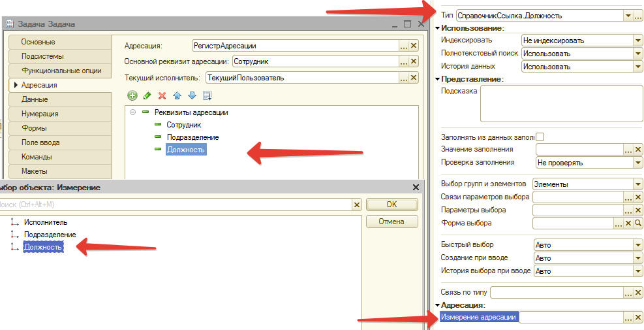This screenshot has width=644, height=330.
Task: Click the ellipsis of Измерение адресации
Action: pyautogui.click(x=628, y=317)
